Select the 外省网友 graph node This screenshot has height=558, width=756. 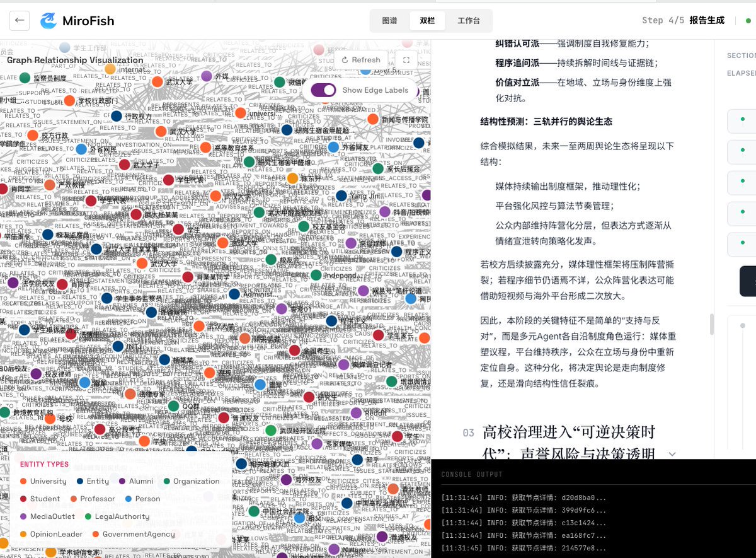[x=333, y=147]
